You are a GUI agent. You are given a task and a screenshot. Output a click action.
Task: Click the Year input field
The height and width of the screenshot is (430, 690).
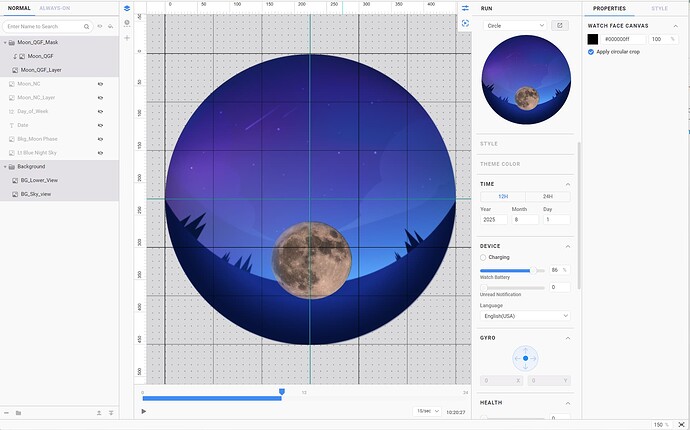click(x=493, y=220)
